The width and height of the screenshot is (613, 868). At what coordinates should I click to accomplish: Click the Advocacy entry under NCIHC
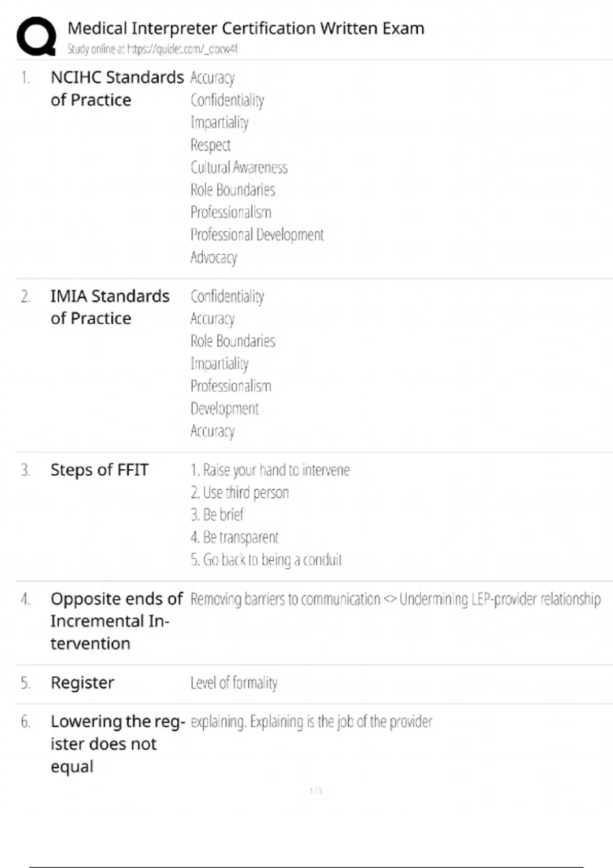click(x=214, y=257)
